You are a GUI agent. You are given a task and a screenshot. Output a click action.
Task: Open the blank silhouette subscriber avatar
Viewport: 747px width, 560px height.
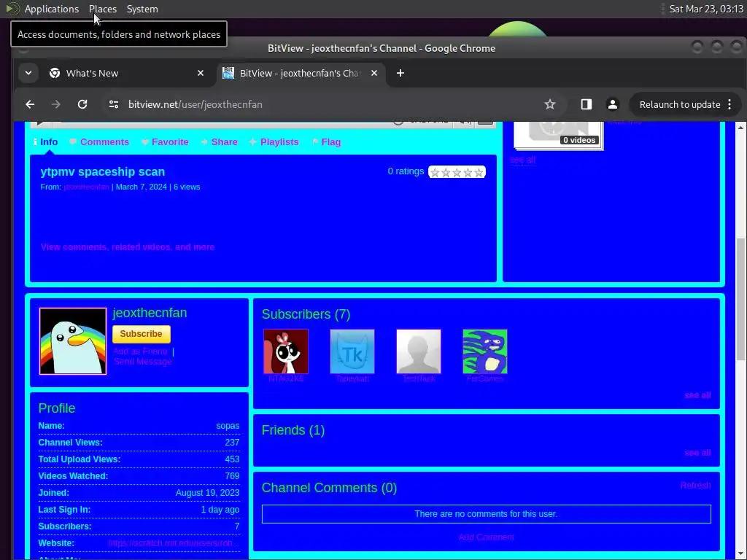(x=418, y=351)
